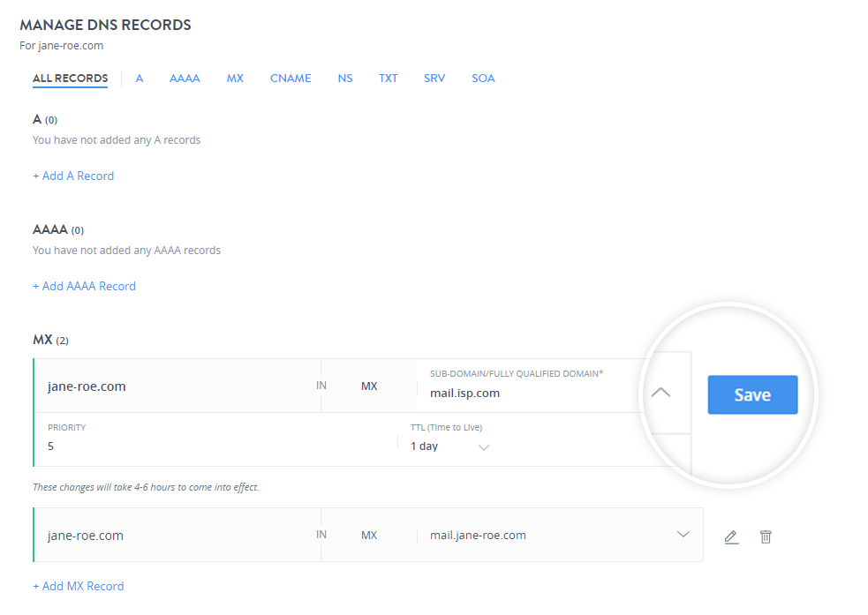
Task: Edit the Priority field containing 5
Action: (212, 446)
